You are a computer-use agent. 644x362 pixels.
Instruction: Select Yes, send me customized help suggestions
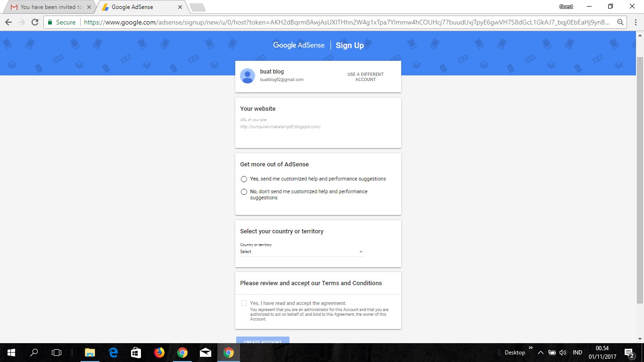244,179
